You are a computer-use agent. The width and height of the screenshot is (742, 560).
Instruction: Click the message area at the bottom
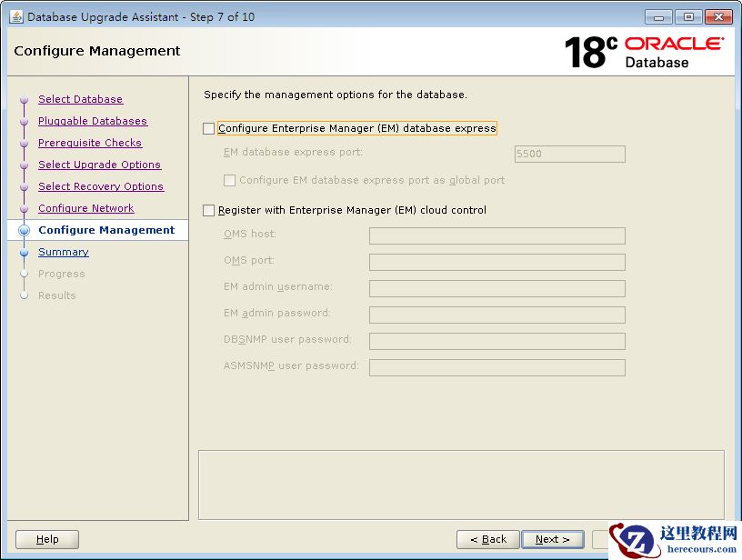461,485
